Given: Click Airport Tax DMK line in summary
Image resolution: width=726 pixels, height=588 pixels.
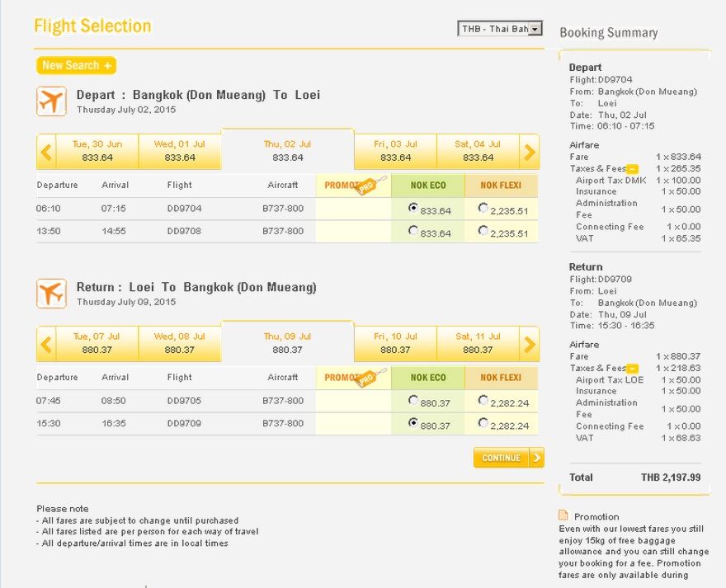Looking at the screenshot, I should (638, 181).
